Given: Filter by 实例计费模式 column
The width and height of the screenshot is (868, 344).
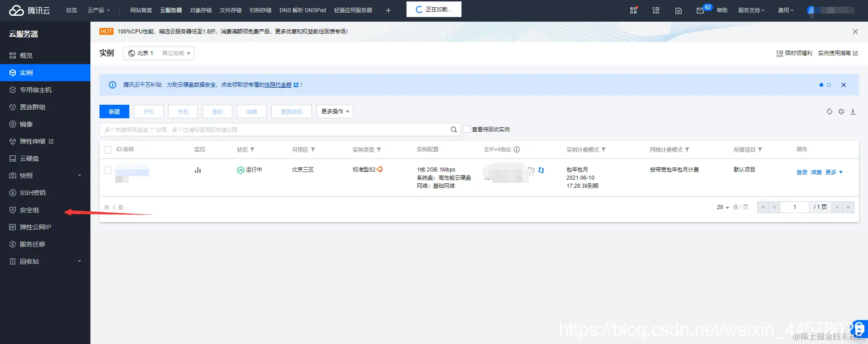Looking at the screenshot, I should 604,150.
